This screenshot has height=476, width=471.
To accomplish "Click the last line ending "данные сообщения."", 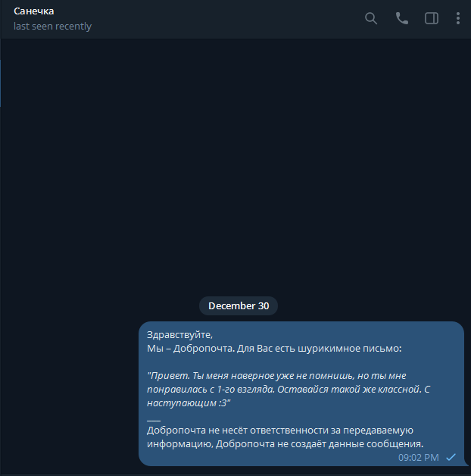I will [x=285, y=444].
